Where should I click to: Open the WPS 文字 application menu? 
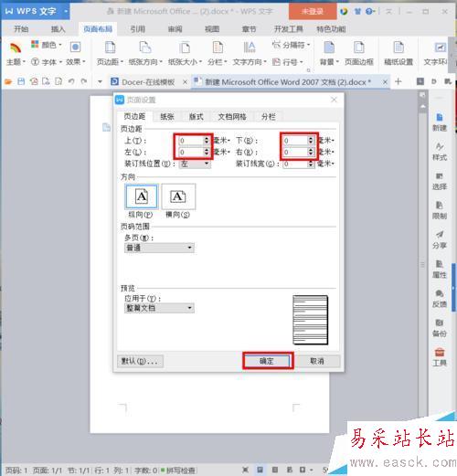coord(36,11)
